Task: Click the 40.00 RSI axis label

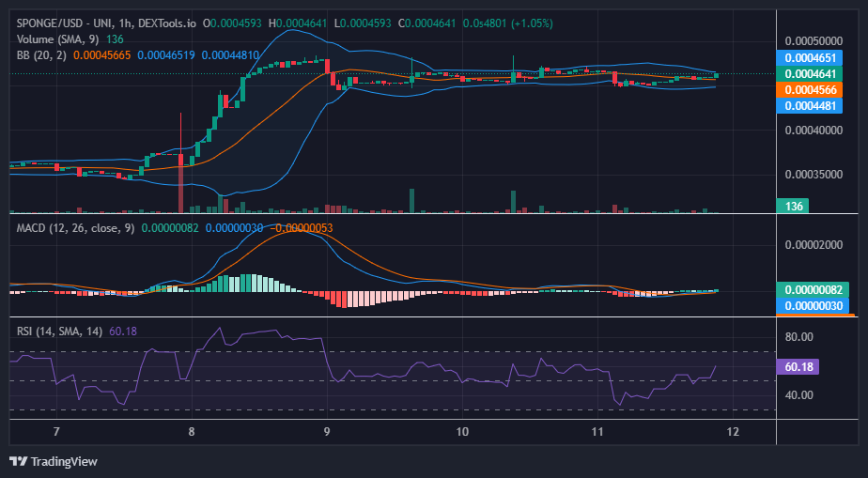Action: pos(799,395)
